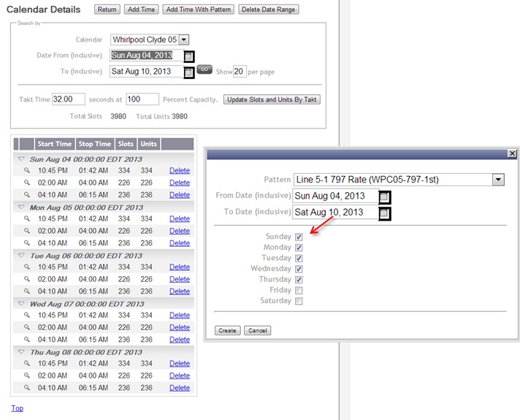
Task: View details of Thu Aug 08 10:45 PM slot
Action: (x=27, y=363)
